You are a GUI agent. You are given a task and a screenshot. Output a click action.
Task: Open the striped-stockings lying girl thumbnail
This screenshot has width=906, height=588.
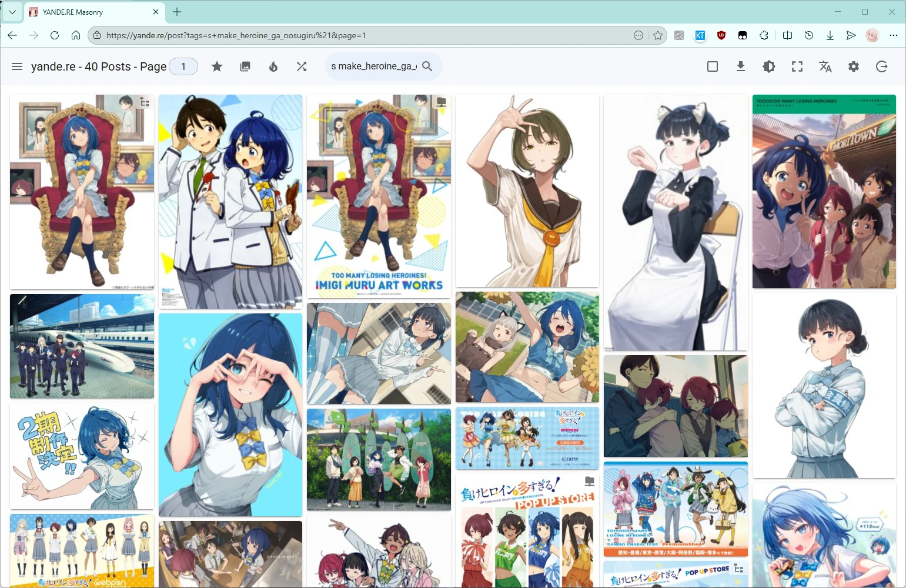379,353
